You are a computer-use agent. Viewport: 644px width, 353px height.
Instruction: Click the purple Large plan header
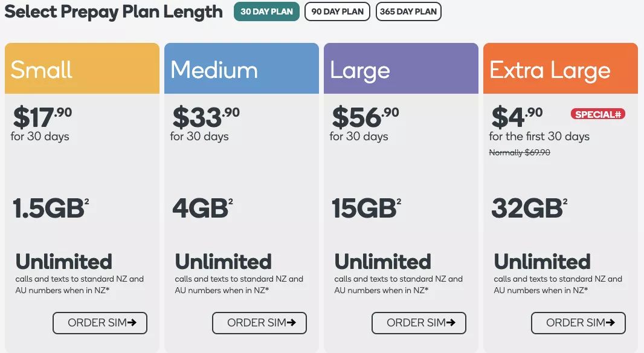click(401, 69)
